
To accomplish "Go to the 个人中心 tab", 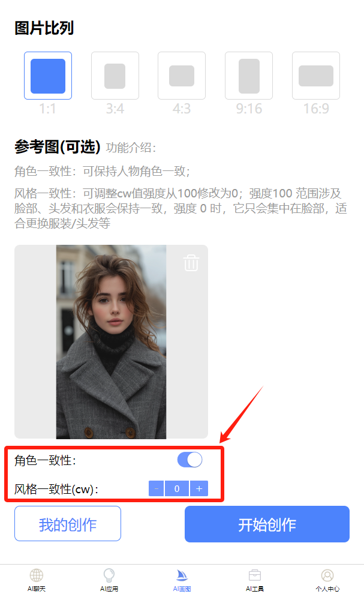I will (327, 580).
